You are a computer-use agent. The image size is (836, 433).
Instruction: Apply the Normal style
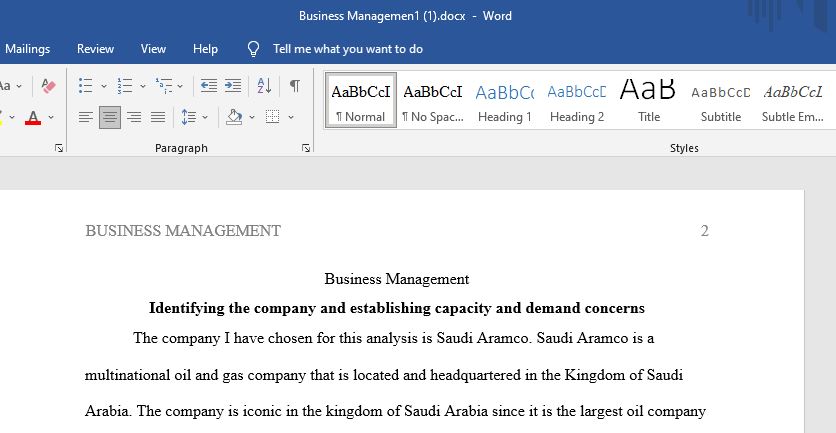pyautogui.click(x=361, y=100)
